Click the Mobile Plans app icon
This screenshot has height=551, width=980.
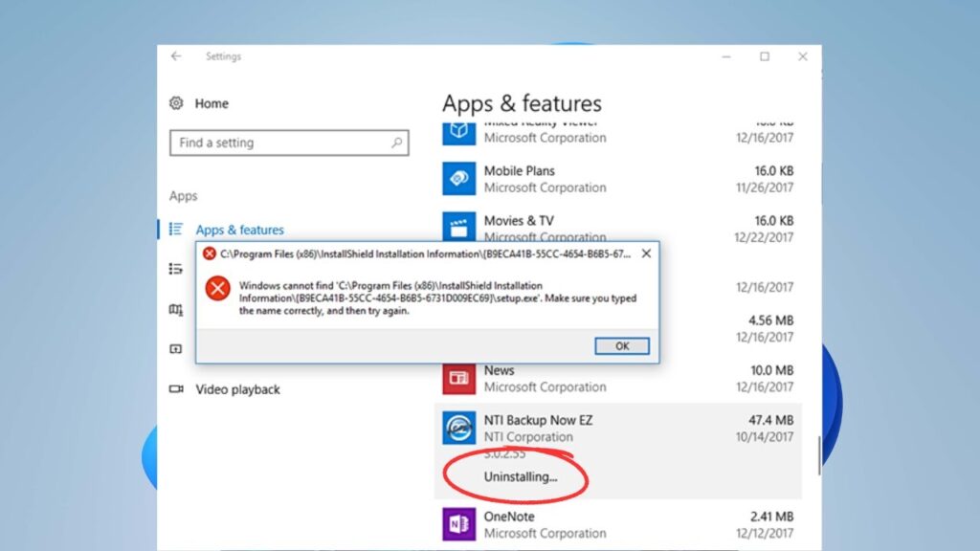459,179
